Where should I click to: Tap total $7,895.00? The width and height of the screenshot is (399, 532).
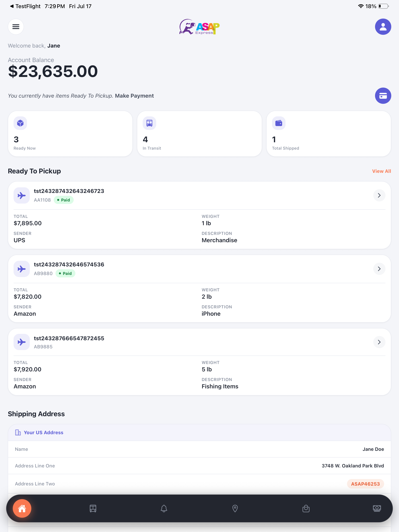click(28, 223)
